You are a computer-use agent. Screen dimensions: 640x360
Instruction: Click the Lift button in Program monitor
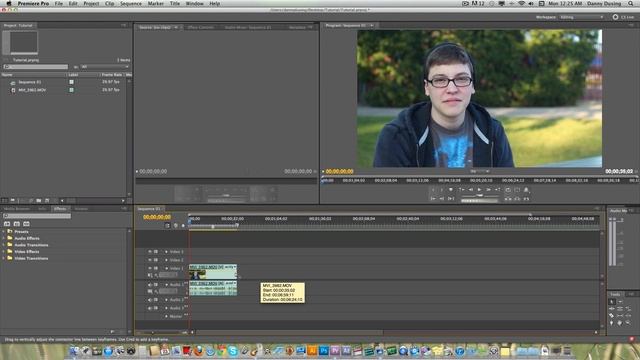point(508,199)
